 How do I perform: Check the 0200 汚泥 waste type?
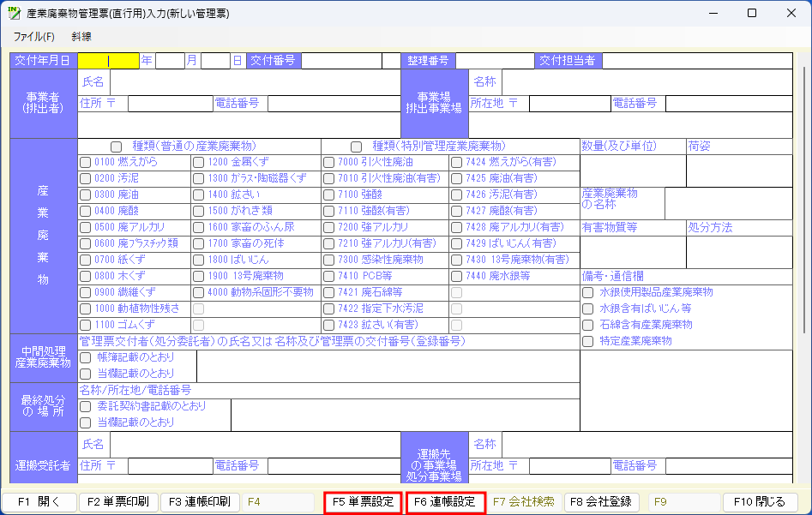(x=83, y=178)
